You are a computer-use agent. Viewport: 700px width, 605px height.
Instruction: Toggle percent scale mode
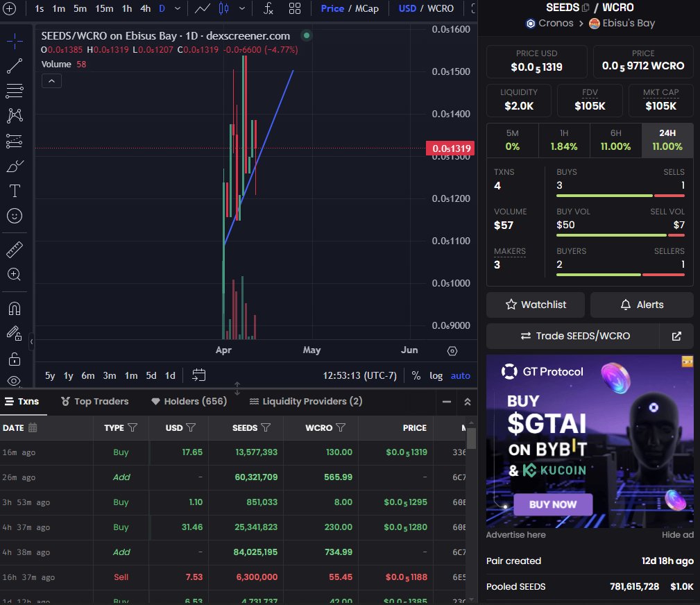(416, 375)
